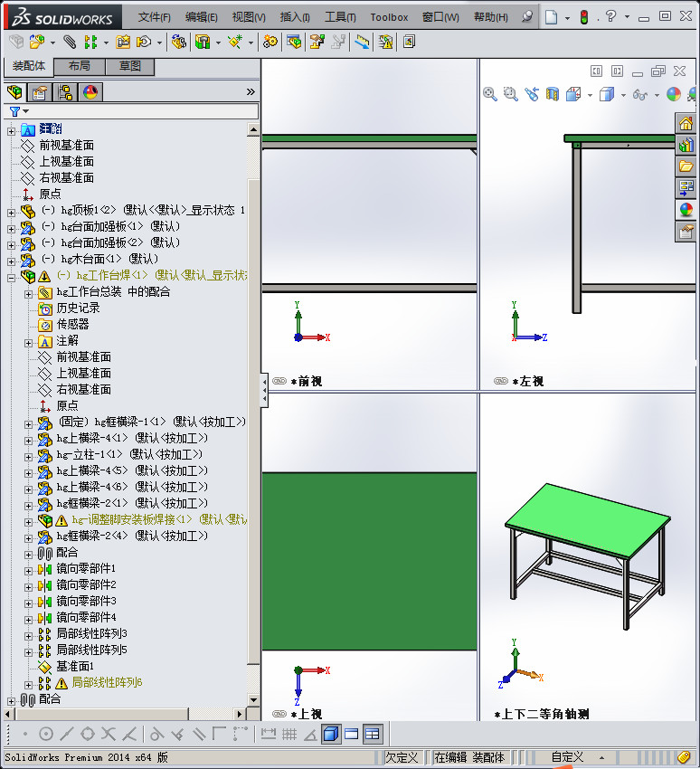Expand the panel tabs chevron »,
The image size is (700, 769).
[x=251, y=91]
